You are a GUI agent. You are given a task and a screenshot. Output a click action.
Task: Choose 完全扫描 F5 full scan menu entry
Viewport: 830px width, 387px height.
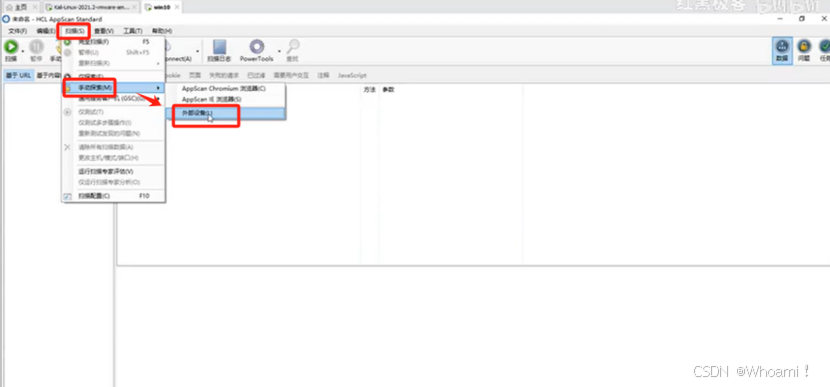(x=114, y=41)
